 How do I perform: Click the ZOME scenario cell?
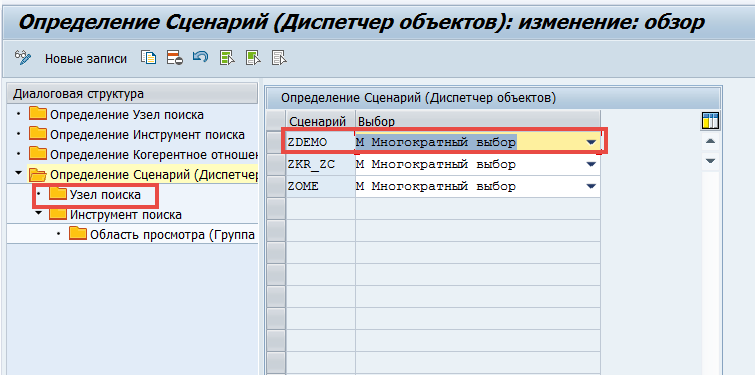tap(321, 186)
